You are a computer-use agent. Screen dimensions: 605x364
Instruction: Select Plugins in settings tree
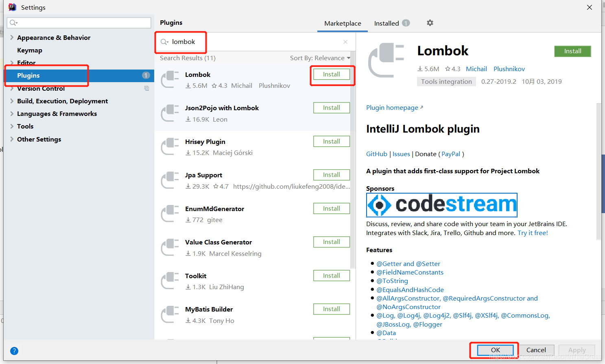click(x=79, y=75)
